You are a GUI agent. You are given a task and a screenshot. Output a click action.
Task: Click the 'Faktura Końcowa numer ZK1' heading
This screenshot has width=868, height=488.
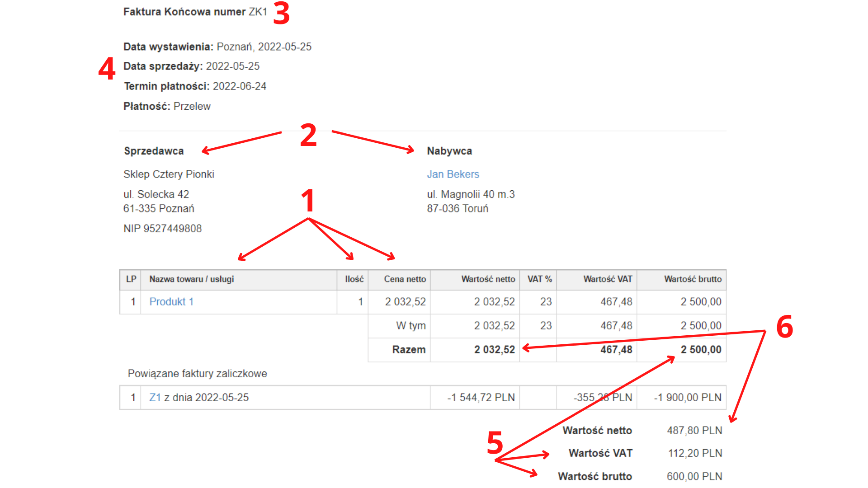[x=195, y=12]
